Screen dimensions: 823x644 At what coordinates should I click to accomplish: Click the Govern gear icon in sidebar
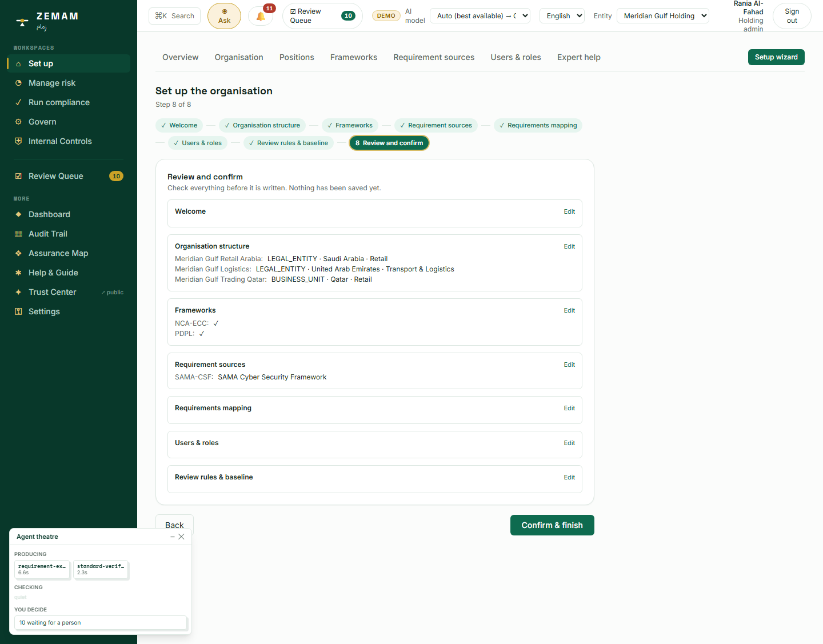pyautogui.click(x=18, y=122)
